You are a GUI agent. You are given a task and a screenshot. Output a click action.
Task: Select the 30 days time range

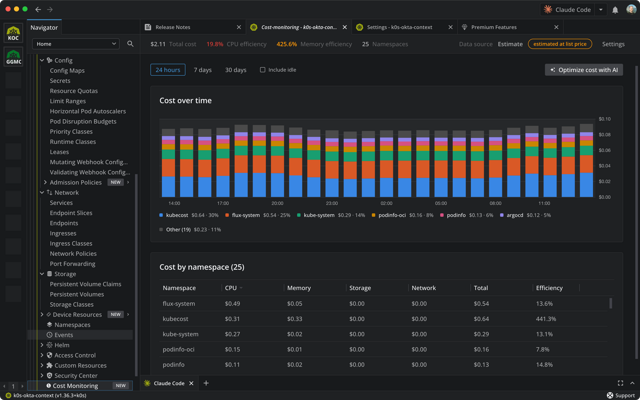point(236,70)
